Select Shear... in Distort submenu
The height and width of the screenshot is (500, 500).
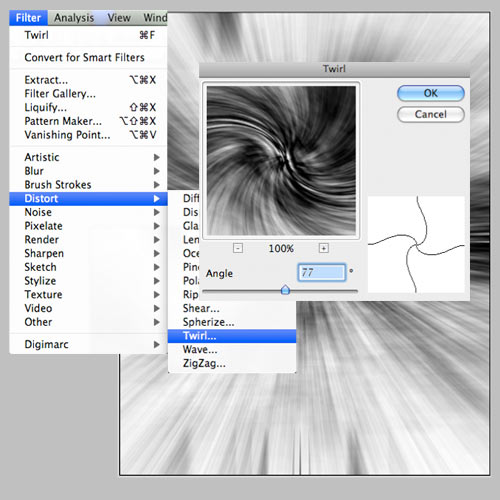point(232,308)
